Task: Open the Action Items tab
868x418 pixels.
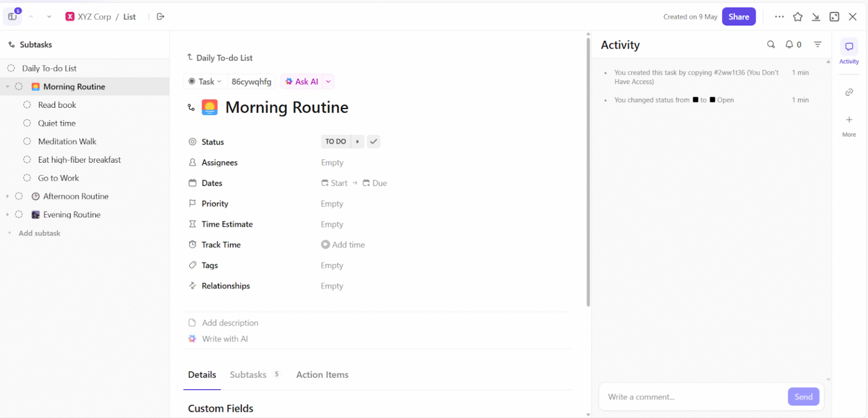Action: [322, 375]
